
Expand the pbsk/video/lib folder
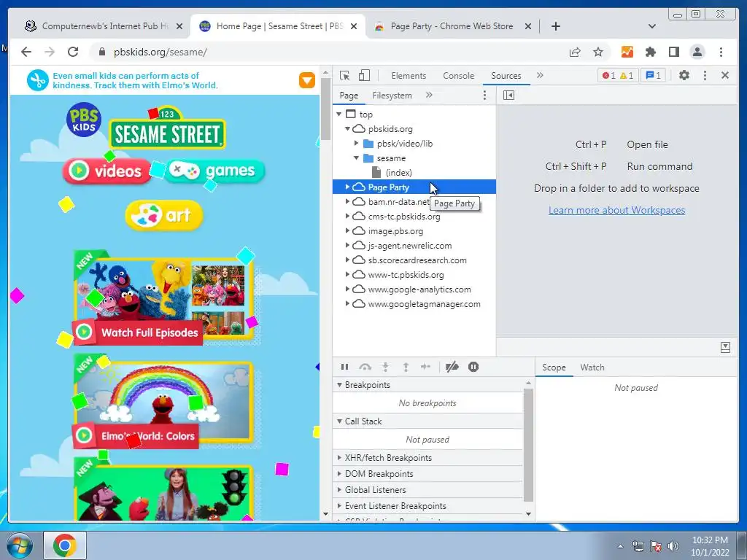tap(356, 144)
